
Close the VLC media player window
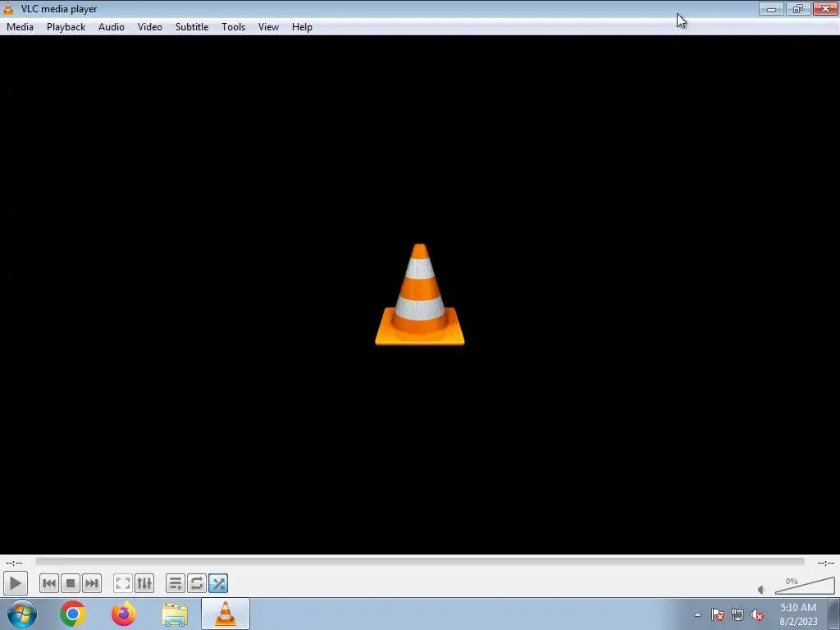pos(825,8)
